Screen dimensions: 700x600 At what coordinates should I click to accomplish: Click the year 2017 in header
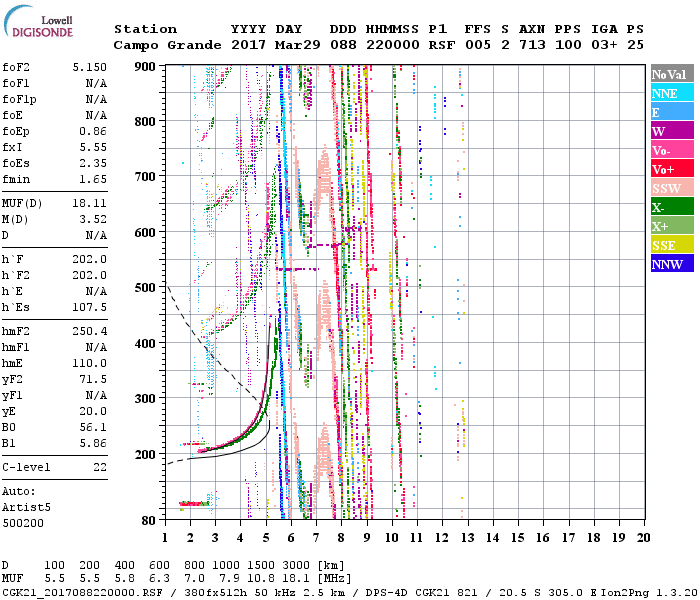pos(249,45)
